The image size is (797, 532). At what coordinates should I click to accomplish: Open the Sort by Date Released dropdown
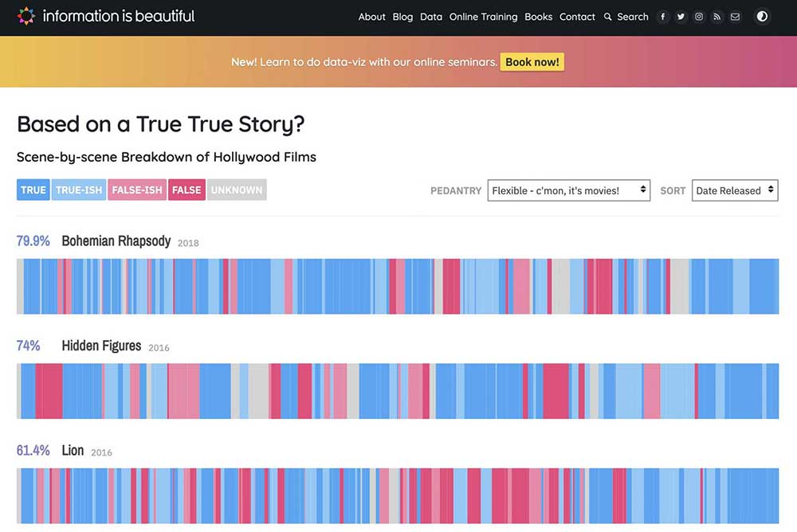[735, 190]
